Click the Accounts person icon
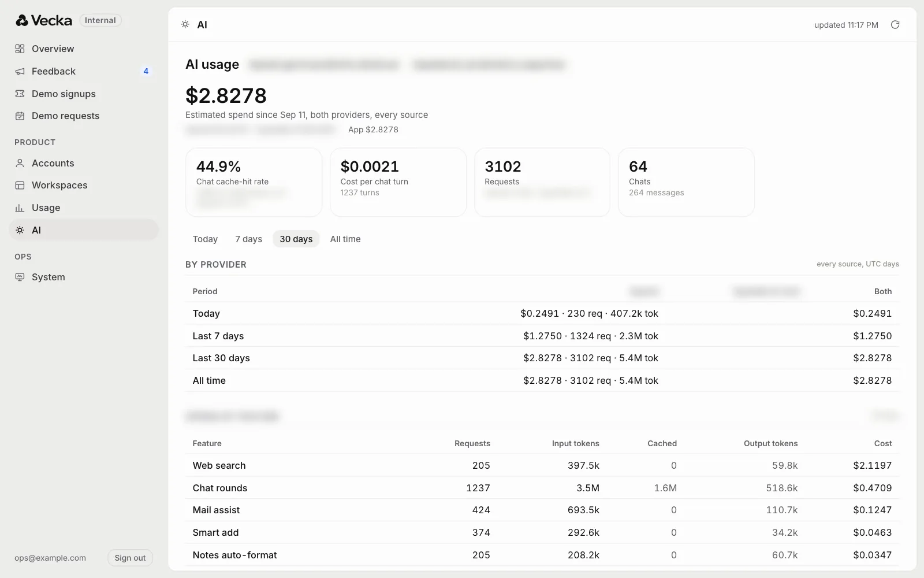The height and width of the screenshot is (578, 924). click(x=20, y=163)
